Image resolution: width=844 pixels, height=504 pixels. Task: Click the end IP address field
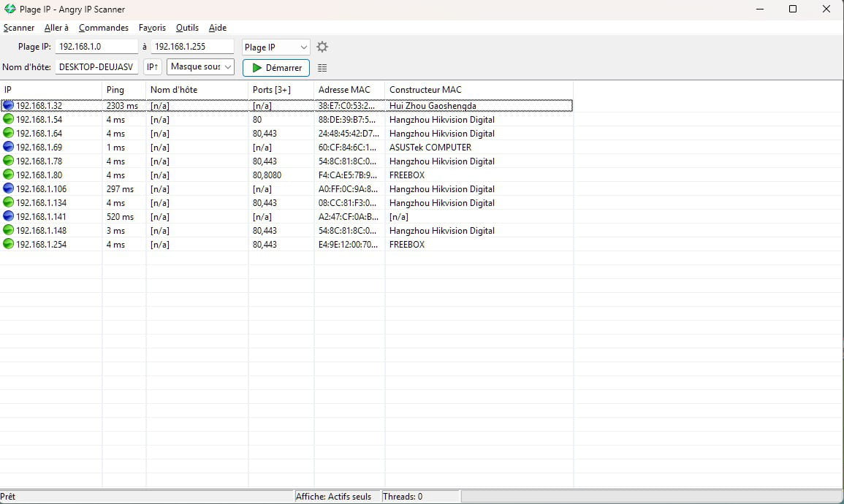pyautogui.click(x=192, y=47)
